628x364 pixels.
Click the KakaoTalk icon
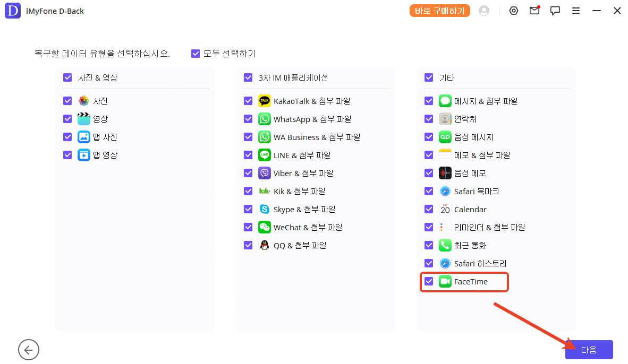pyautogui.click(x=265, y=101)
